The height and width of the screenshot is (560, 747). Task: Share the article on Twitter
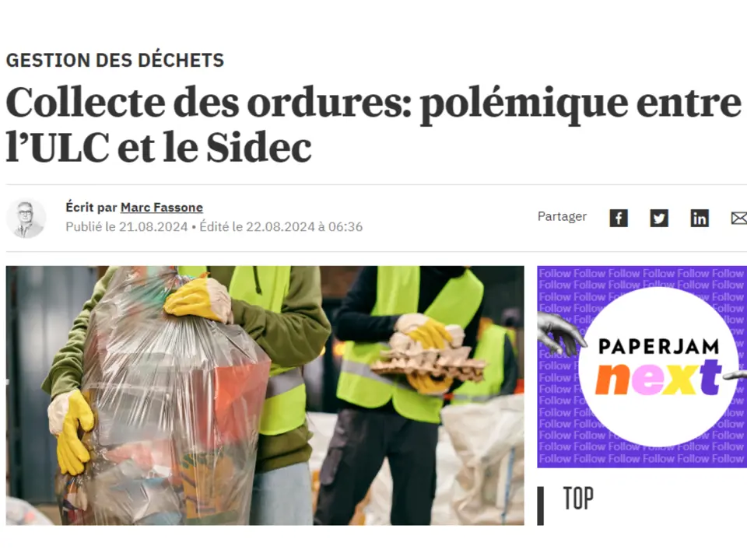pos(659,218)
